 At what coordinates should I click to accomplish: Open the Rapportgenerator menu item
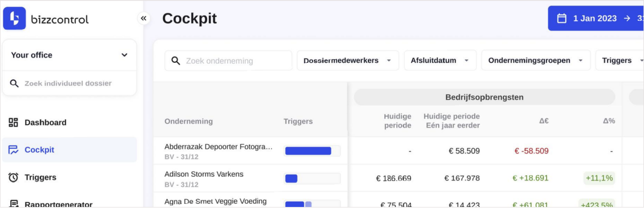tap(58, 204)
